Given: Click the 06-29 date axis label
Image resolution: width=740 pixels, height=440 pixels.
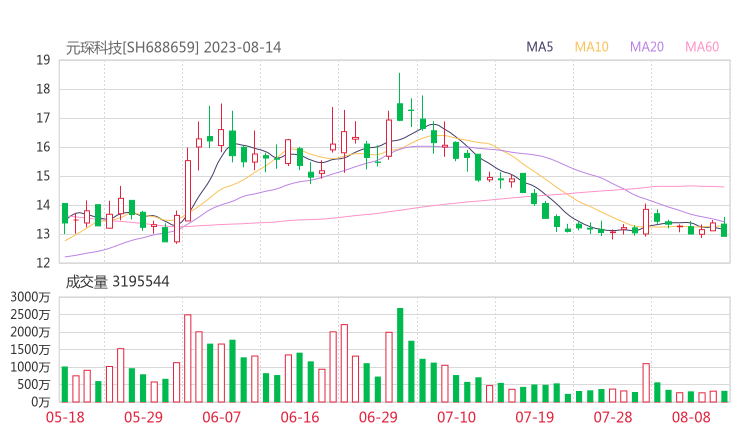Looking at the screenshot, I should pos(378,417).
